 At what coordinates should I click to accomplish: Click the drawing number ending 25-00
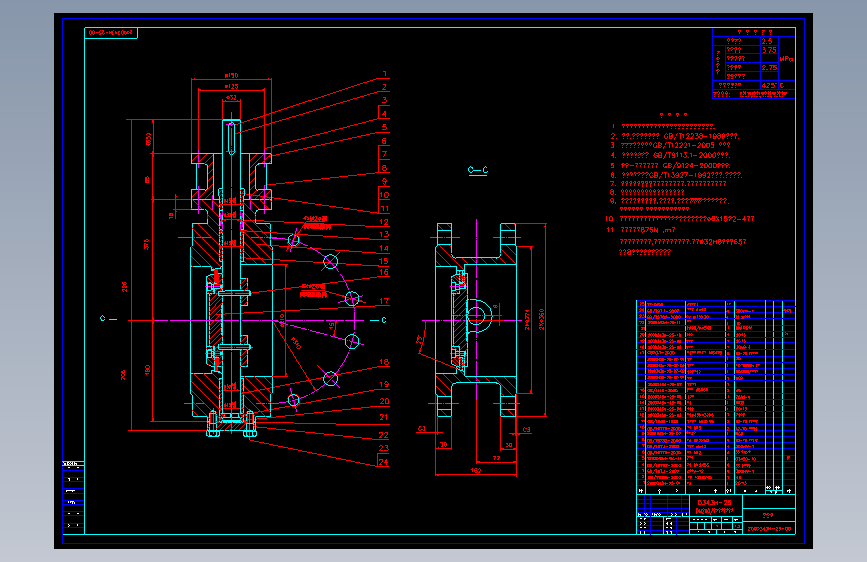[x=769, y=529]
